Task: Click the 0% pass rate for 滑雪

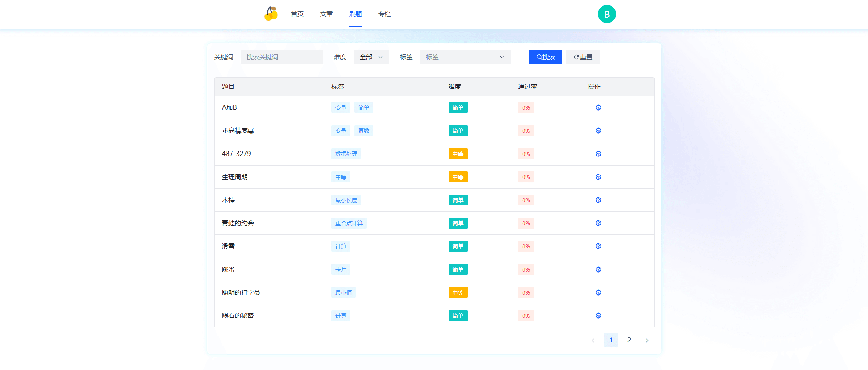Action: click(526, 246)
